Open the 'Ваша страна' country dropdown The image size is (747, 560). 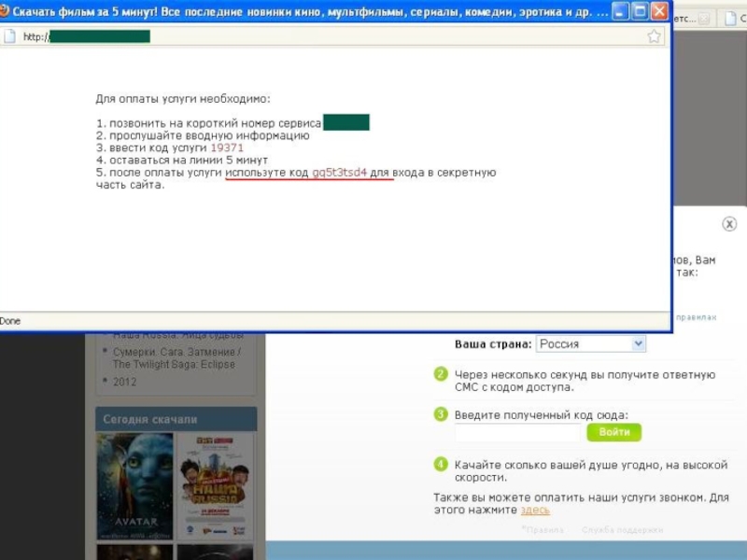tap(590, 343)
